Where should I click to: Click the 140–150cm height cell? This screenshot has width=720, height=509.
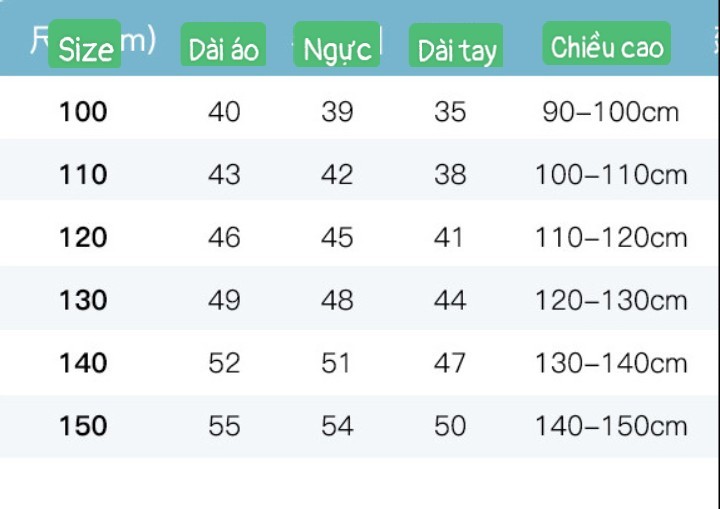[x=611, y=426]
